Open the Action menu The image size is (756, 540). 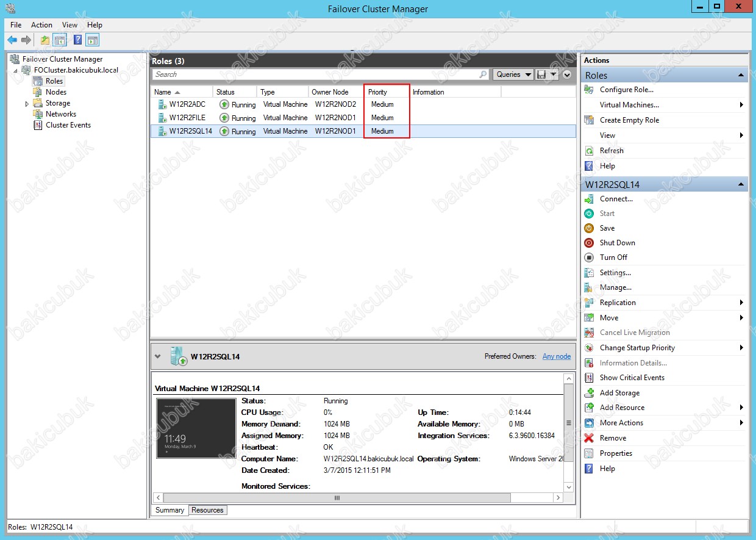(41, 25)
